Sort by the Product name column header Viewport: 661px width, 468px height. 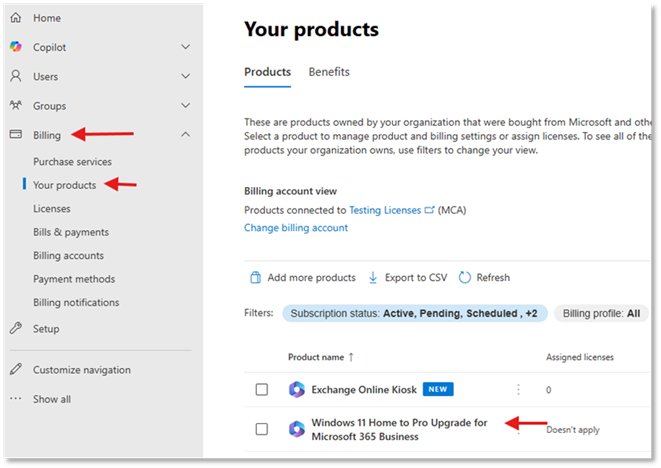pos(316,357)
